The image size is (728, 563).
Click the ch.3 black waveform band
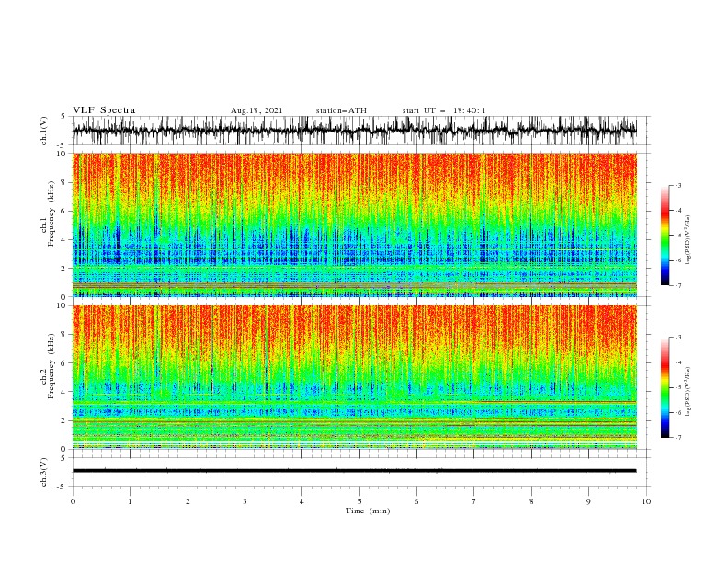pyautogui.click(x=354, y=471)
